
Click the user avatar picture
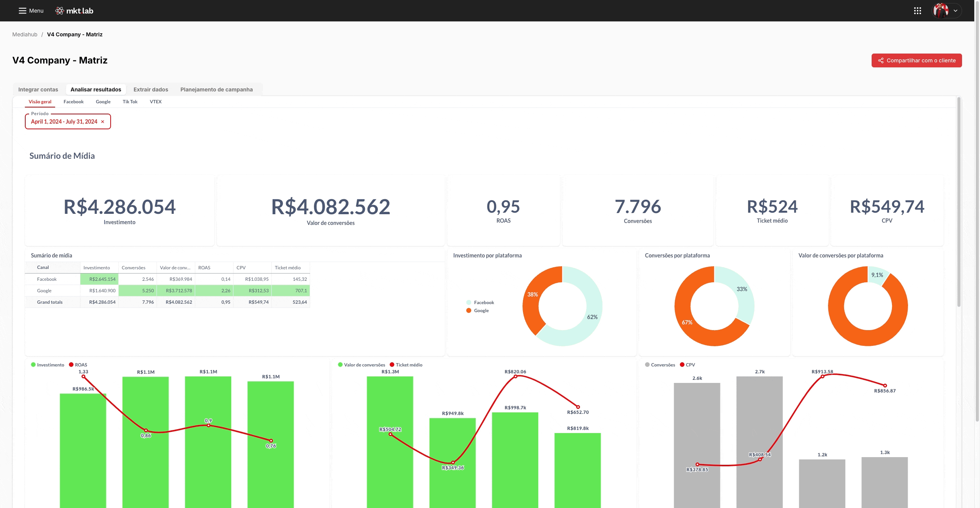[941, 11]
